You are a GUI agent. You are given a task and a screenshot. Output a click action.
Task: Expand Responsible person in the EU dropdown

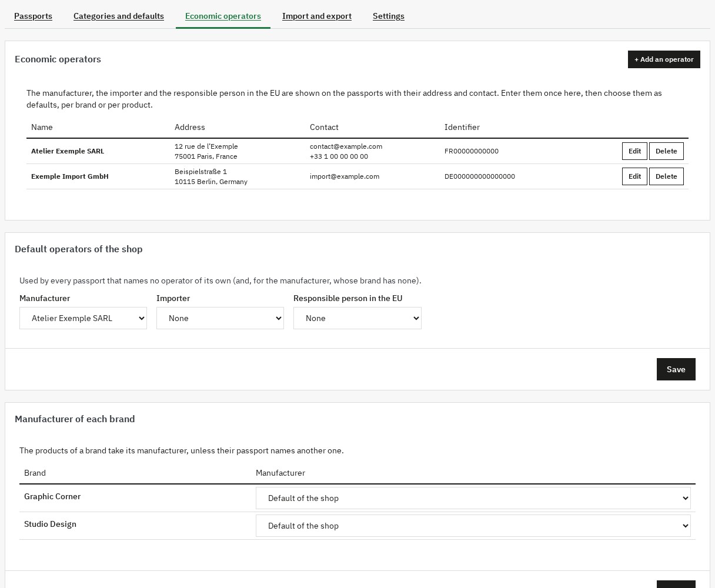pyautogui.click(x=357, y=318)
